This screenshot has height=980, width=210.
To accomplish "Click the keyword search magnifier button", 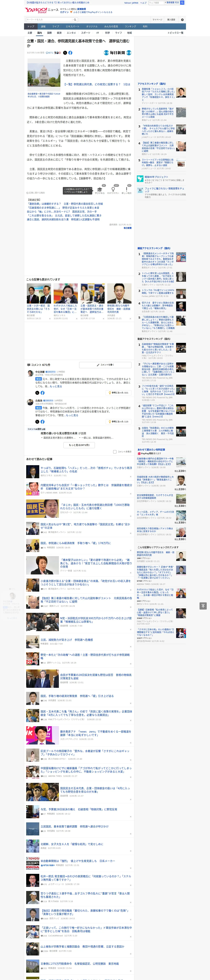I will [x=75, y=19].
